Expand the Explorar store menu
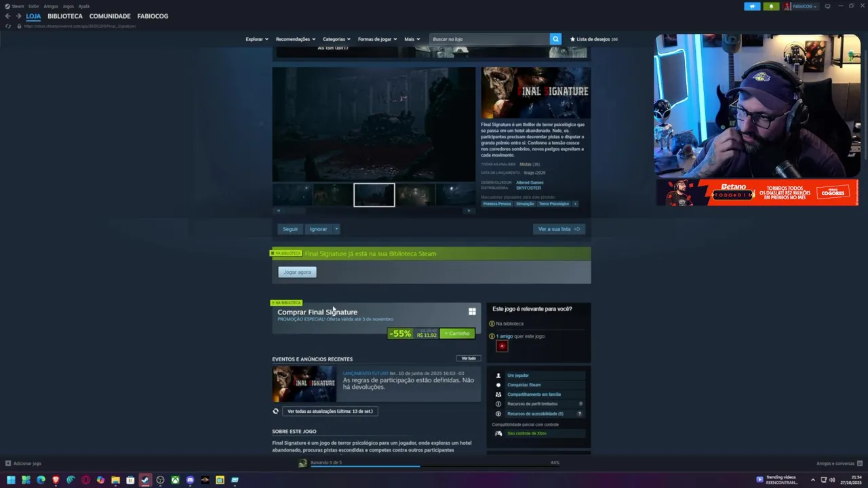The image size is (868, 488). [257, 39]
